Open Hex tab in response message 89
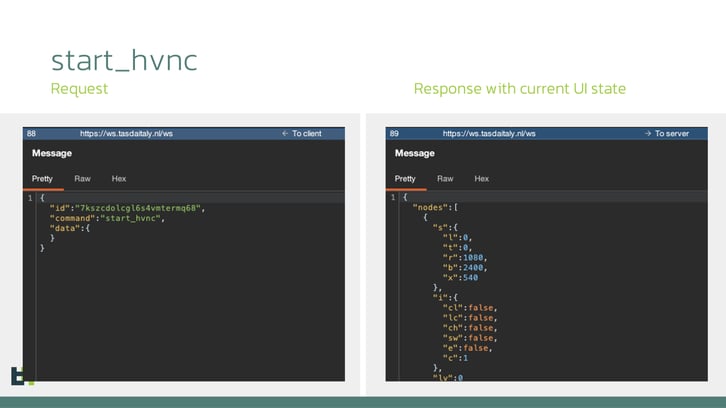The height and width of the screenshot is (408, 726). point(482,179)
